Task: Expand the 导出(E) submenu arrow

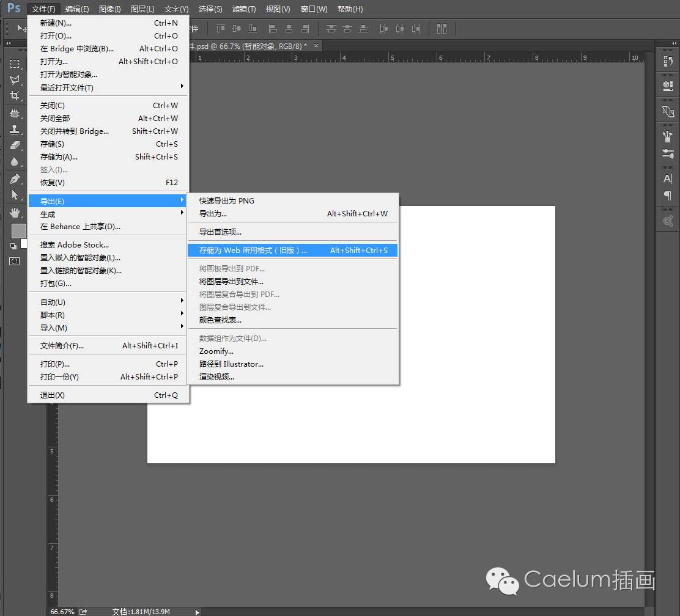Action: (x=181, y=200)
